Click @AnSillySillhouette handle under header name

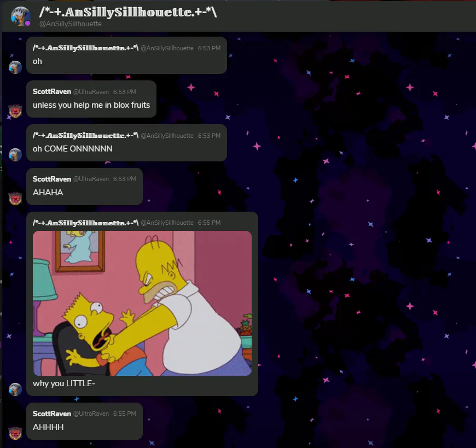[x=71, y=24]
